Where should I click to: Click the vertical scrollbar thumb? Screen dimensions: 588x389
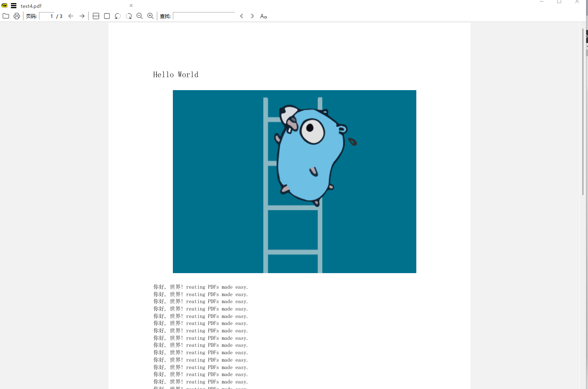point(583,112)
